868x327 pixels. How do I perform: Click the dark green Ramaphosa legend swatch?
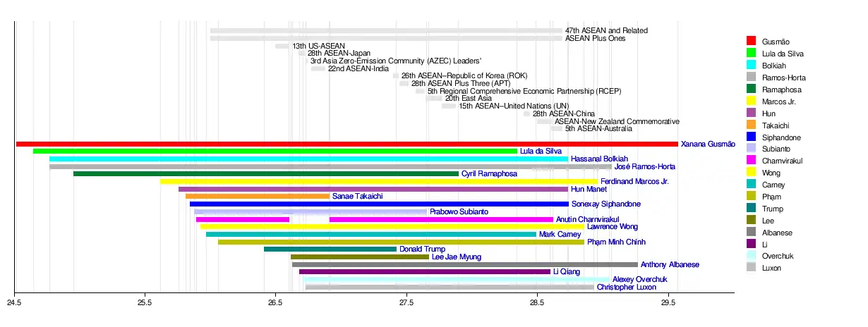[752, 90]
